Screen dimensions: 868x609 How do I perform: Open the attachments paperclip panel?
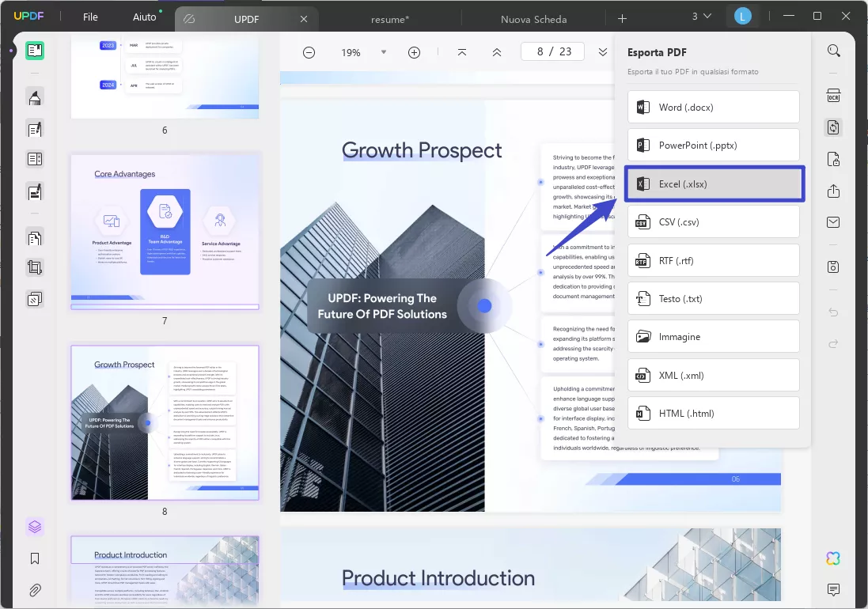click(x=34, y=590)
